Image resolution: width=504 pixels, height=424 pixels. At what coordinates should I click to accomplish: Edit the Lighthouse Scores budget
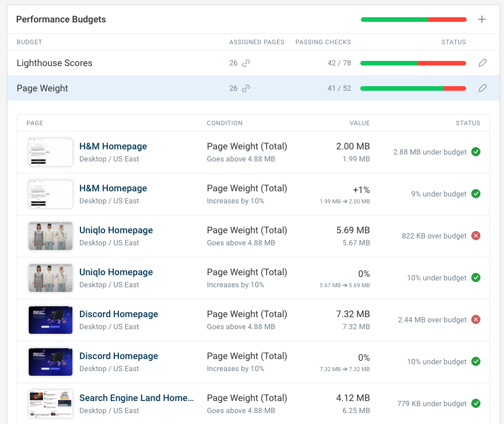coord(482,63)
